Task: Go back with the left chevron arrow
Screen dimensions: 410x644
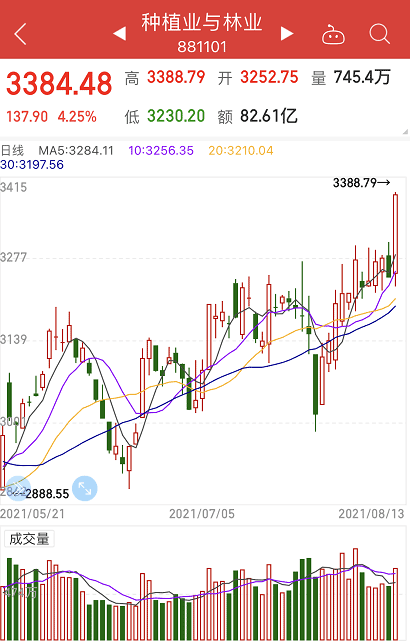Action: (21, 34)
